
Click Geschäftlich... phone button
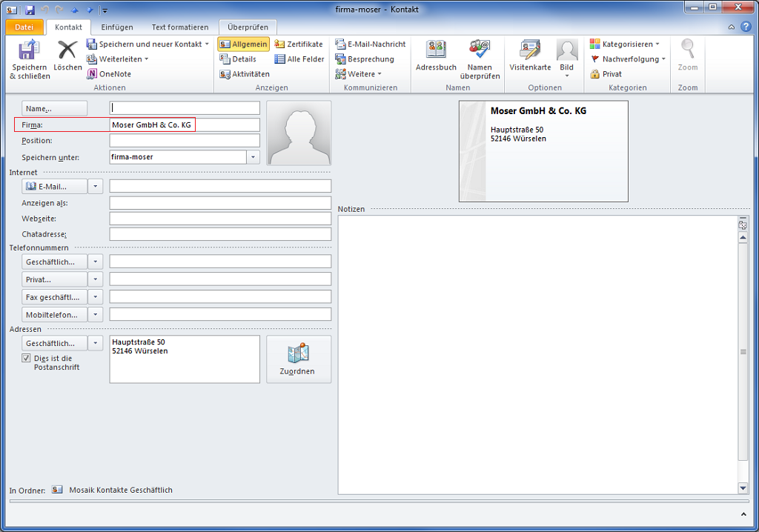coord(55,262)
